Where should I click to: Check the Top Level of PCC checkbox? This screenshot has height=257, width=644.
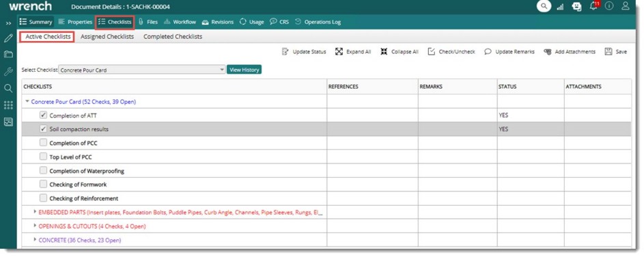click(43, 157)
